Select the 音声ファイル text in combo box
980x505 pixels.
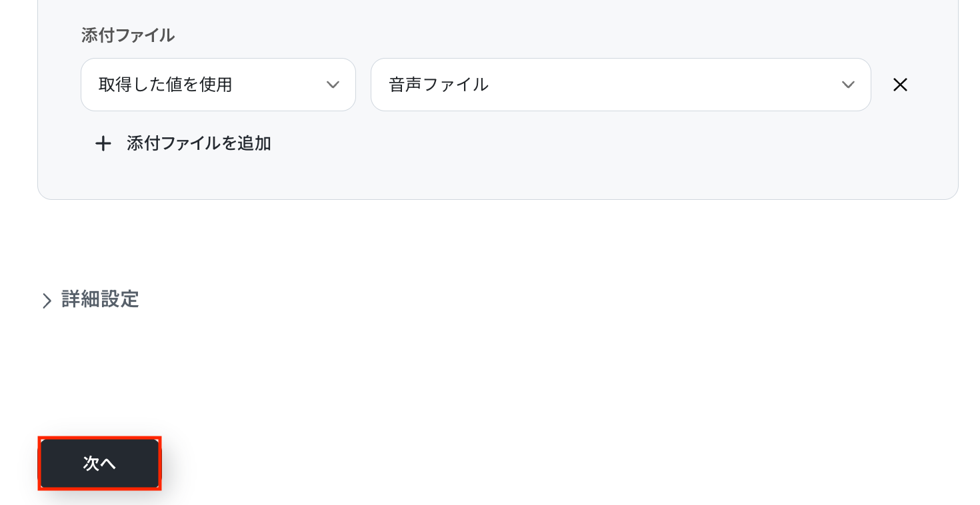[439, 85]
